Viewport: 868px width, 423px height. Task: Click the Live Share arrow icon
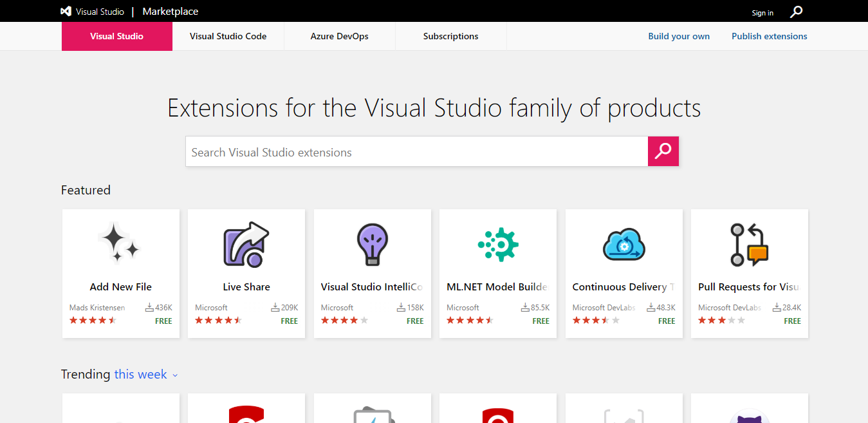(246, 244)
